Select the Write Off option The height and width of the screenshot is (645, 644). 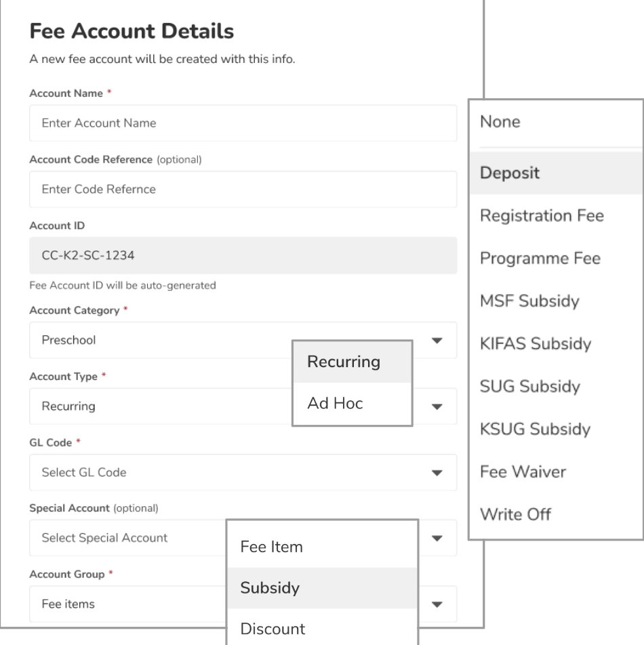[555, 514]
